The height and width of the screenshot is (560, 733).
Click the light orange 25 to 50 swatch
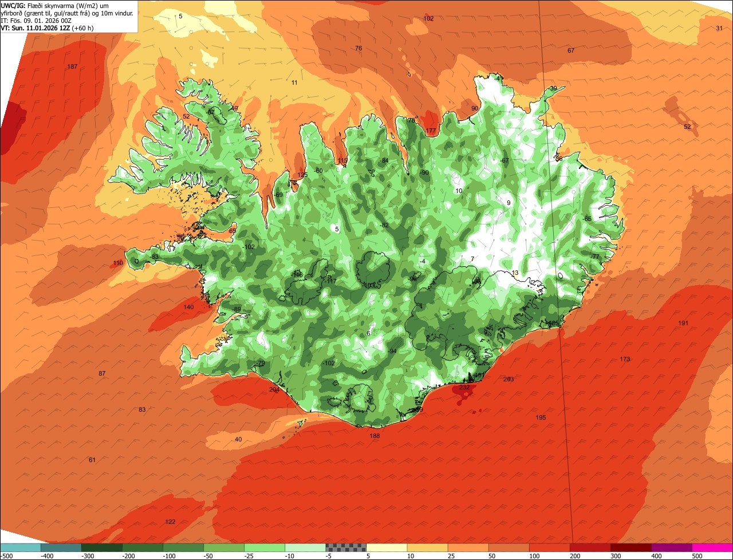click(468, 547)
